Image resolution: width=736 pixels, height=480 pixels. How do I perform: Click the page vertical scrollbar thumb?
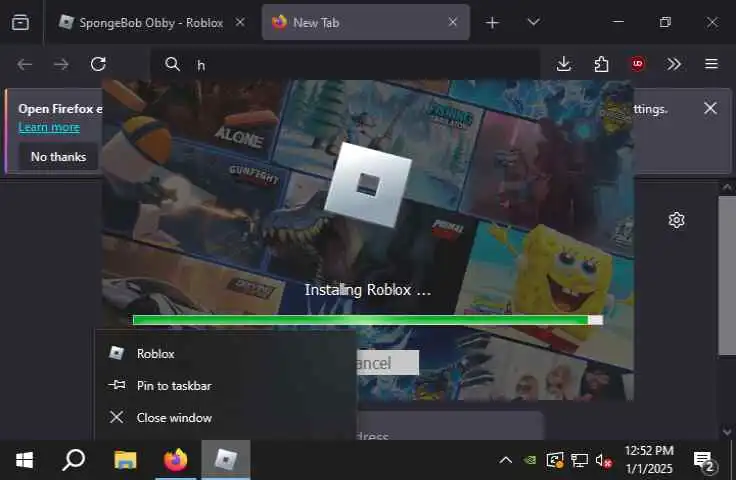point(727,275)
